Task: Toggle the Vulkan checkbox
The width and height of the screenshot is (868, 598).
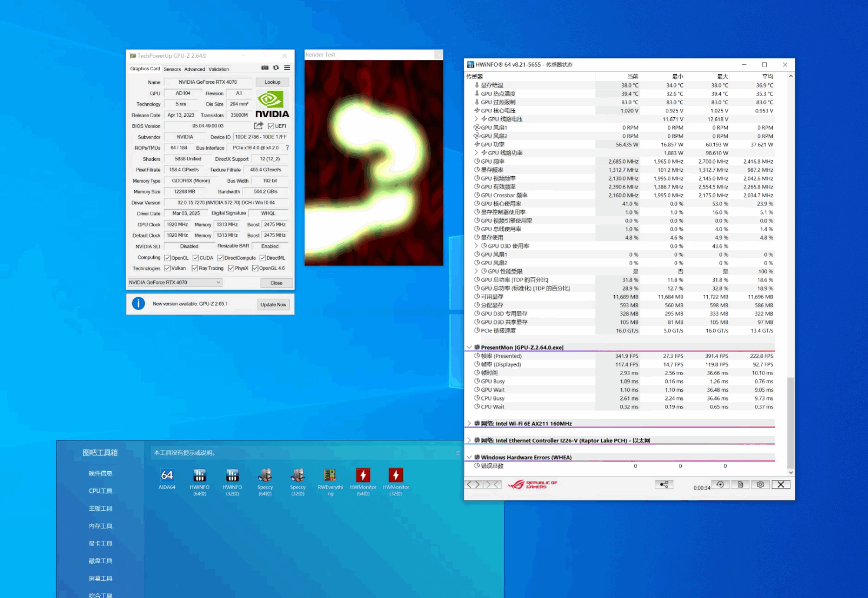Action: pyautogui.click(x=167, y=268)
